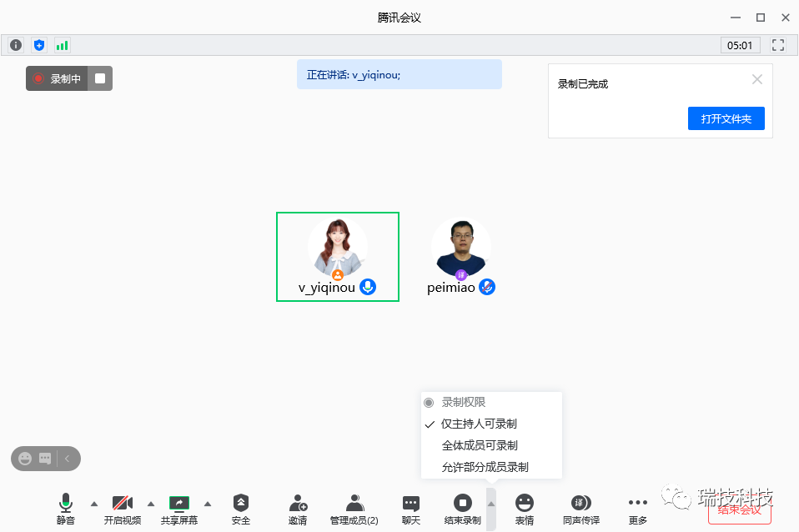Screen dimensions: 799x532
Task: Close the 录制已完成 notification
Action: click(757, 79)
